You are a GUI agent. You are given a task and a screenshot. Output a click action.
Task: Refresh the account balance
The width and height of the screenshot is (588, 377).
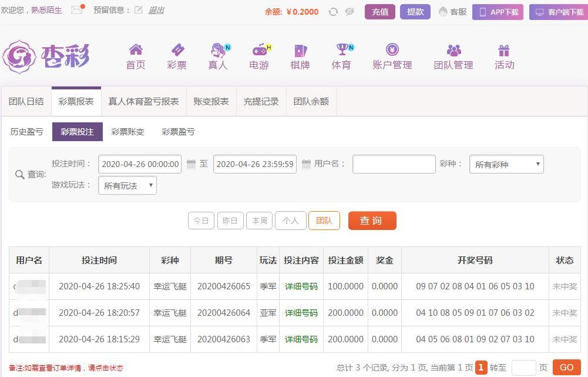pyautogui.click(x=333, y=12)
